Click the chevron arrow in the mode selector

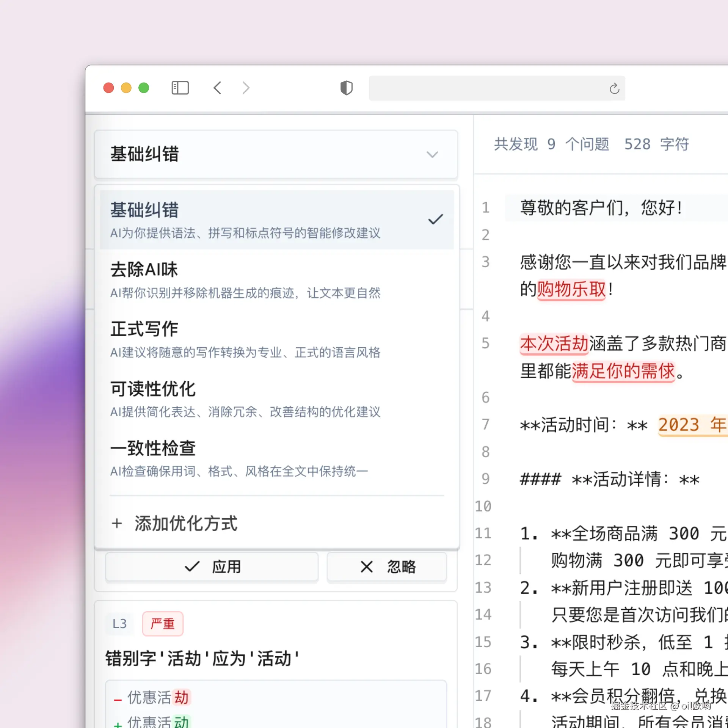coord(432,154)
